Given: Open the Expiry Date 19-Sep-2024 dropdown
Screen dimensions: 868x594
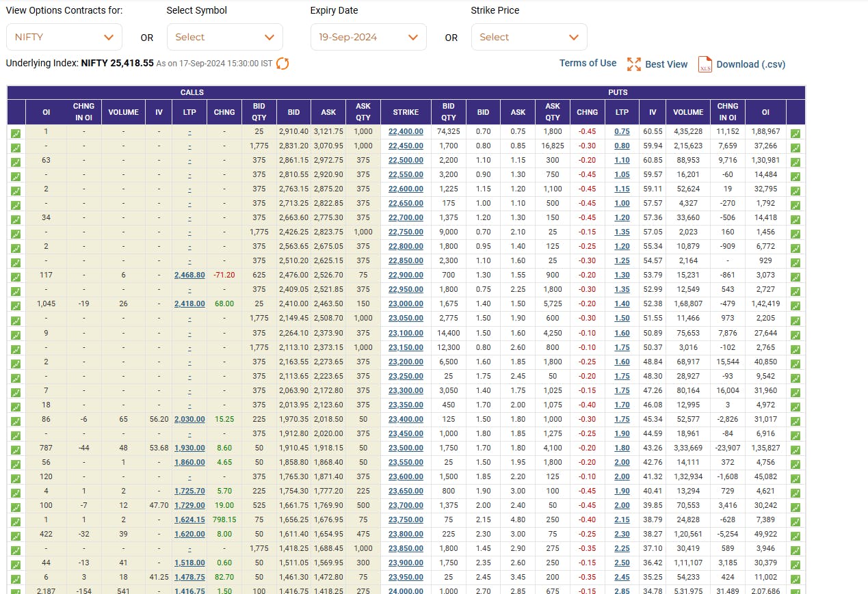Looking at the screenshot, I should 368,37.
